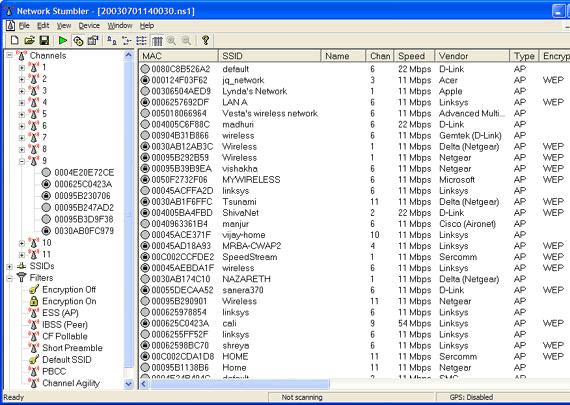570x405 pixels.
Task: Expand channel 6 in the tree
Action: click(x=22, y=126)
